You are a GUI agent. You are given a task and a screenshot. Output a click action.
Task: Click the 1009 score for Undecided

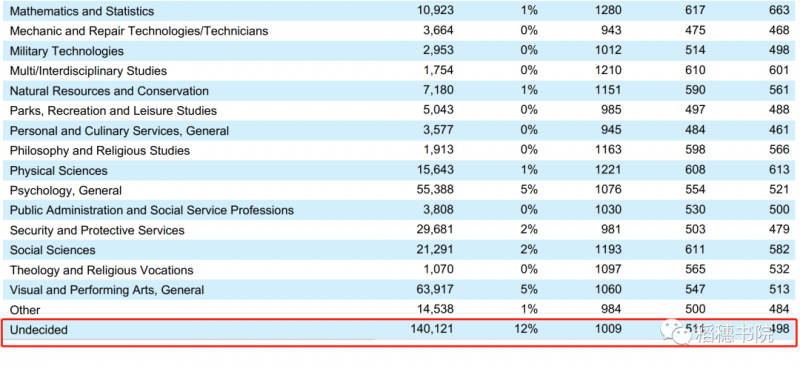click(608, 330)
